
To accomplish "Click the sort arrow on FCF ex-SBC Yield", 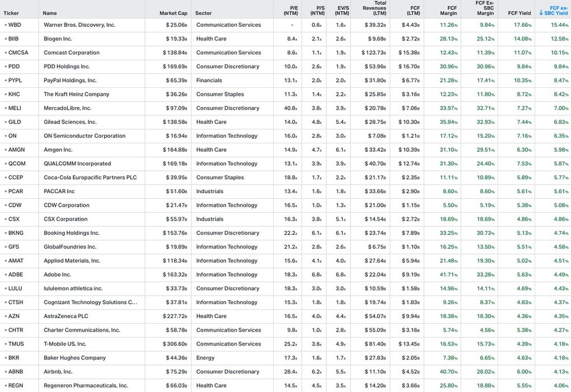I will tap(541, 13).
